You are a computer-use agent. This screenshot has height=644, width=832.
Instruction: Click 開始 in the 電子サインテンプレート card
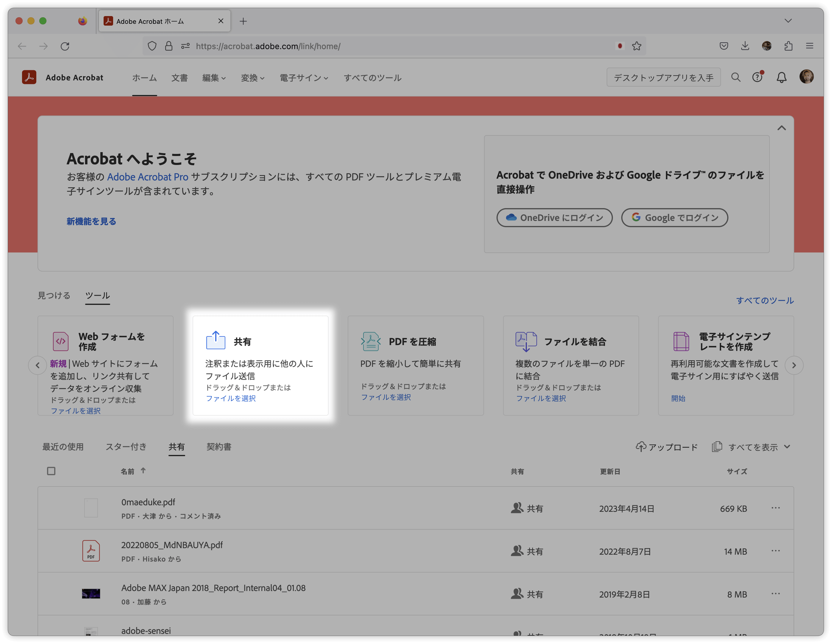pos(678,398)
